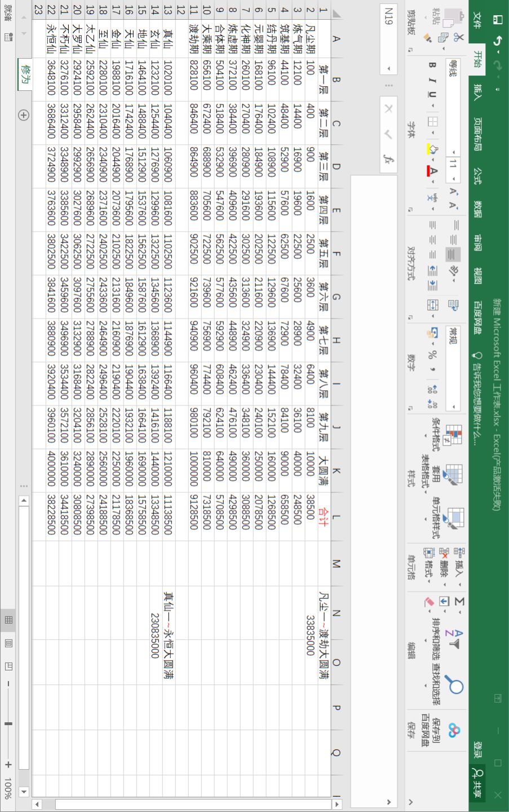The image size is (509, 812).
Task: Click the Comma Style icon
Action: pyautogui.click(x=432, y=370)
